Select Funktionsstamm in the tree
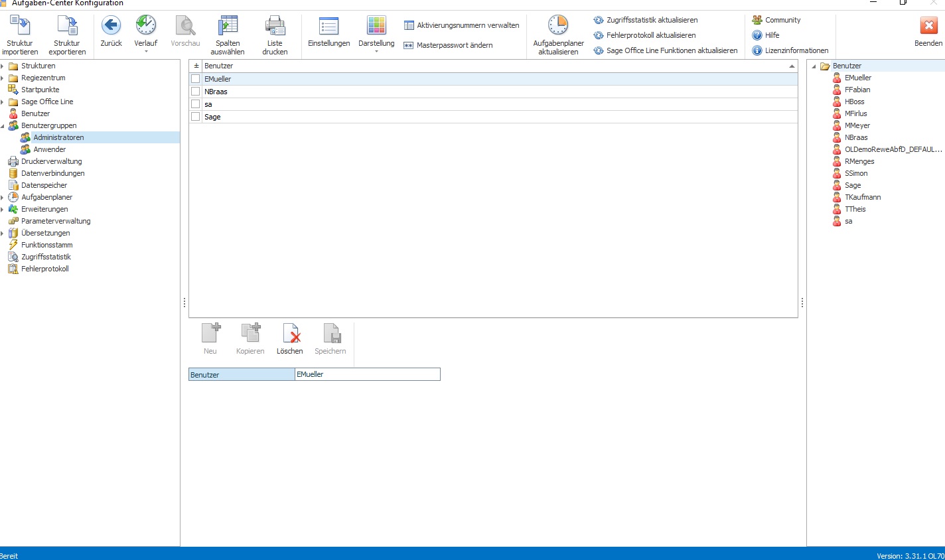 47,245
